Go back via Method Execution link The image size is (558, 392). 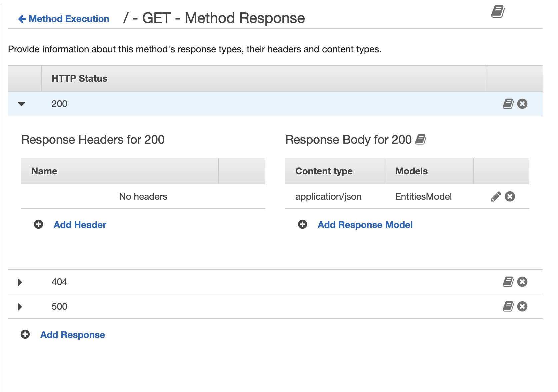63,19
